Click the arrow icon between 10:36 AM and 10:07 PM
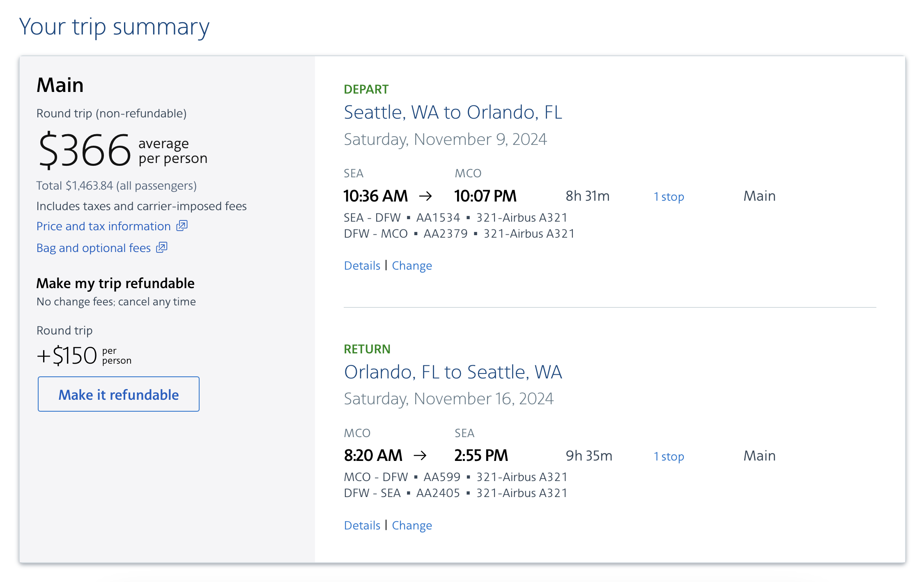924x582 pixels. [425, 196]
